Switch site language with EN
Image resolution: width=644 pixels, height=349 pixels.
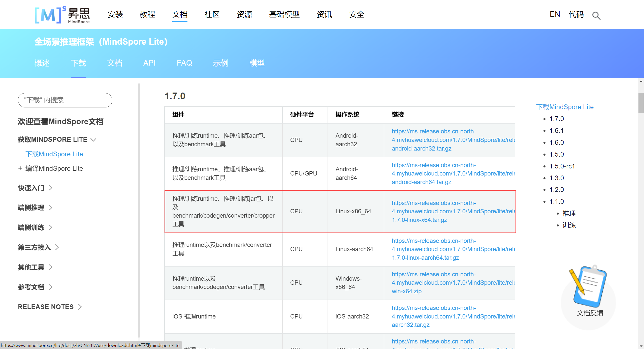point(555,14)
